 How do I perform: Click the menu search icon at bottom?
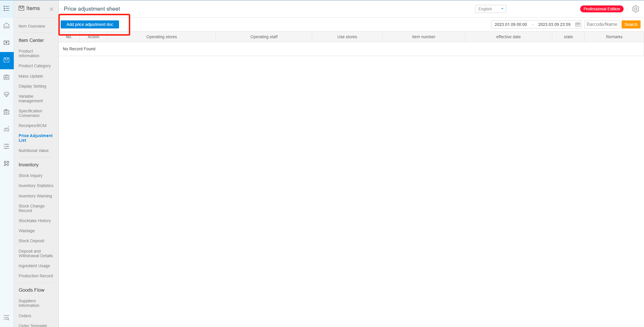(x=7, y=318)
